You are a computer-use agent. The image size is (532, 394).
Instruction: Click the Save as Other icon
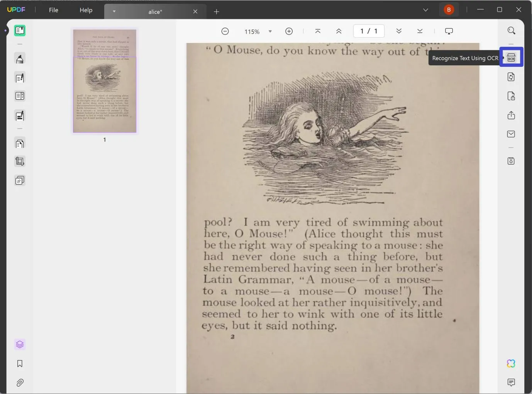click(x=511, y=161)
